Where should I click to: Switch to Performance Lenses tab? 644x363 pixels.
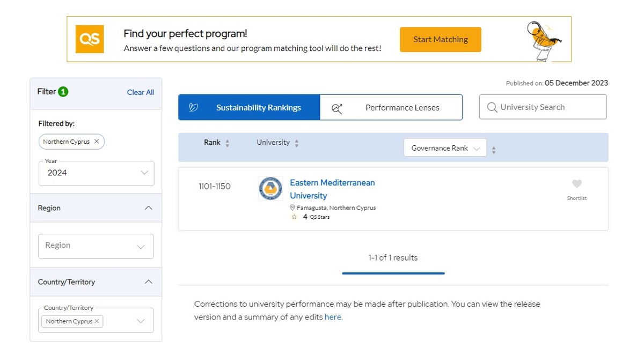[x=391, y=107]
